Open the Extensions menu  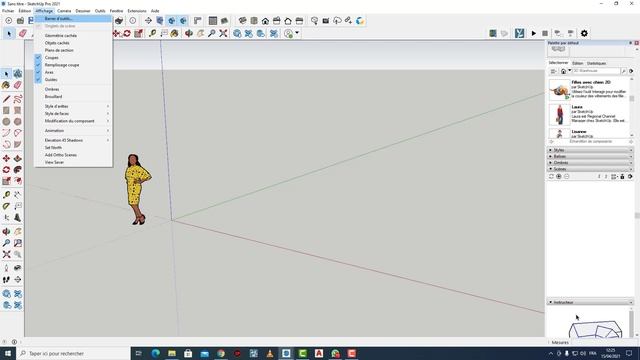coord(137,11)
